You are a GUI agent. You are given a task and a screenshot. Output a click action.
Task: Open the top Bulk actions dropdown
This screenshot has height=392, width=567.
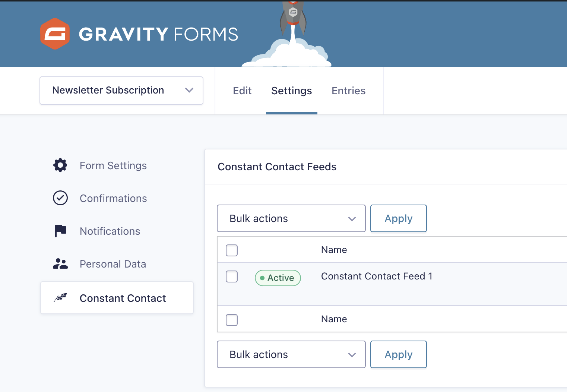[291, 218]
